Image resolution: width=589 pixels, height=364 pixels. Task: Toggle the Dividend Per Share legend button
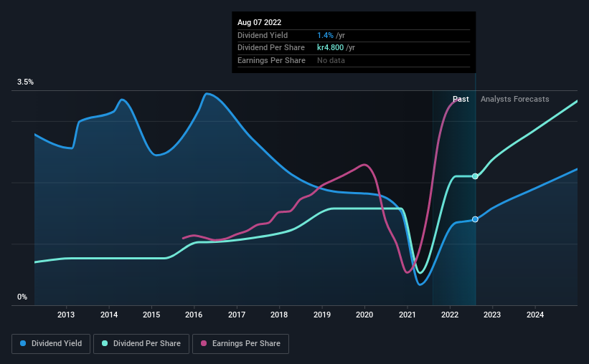141,344
